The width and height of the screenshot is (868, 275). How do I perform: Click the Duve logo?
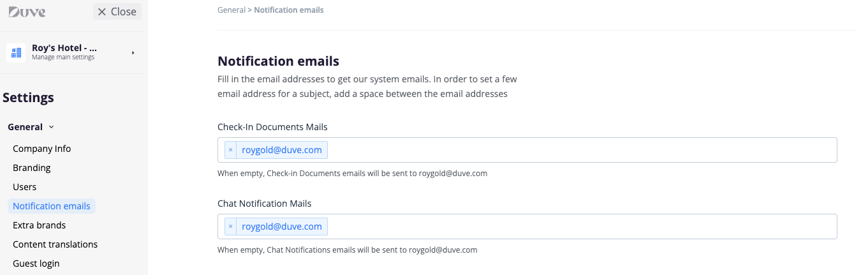coord(27,11)
